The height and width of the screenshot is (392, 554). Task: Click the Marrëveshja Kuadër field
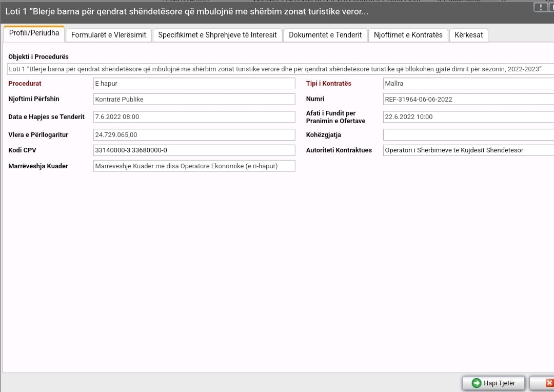194,166
